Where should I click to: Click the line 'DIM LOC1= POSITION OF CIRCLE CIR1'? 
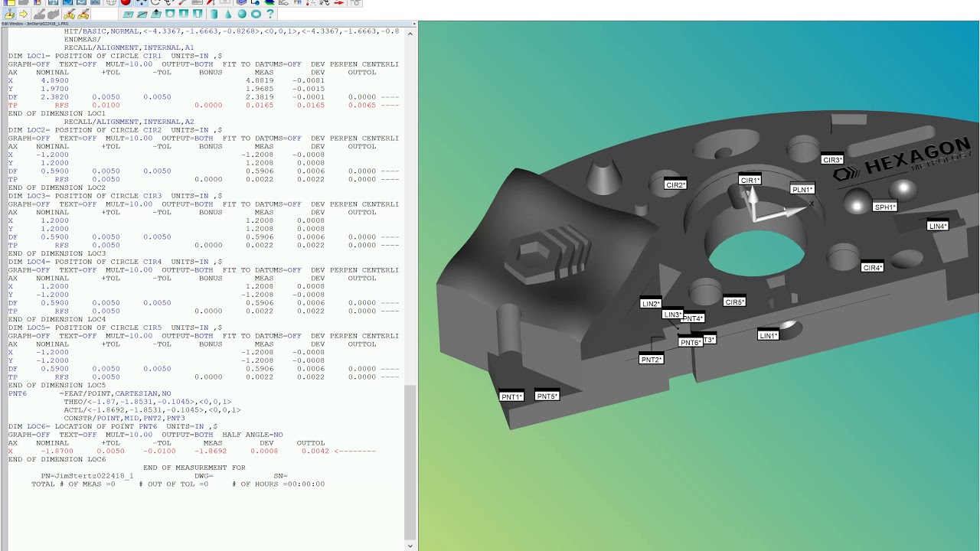point(115,56)
